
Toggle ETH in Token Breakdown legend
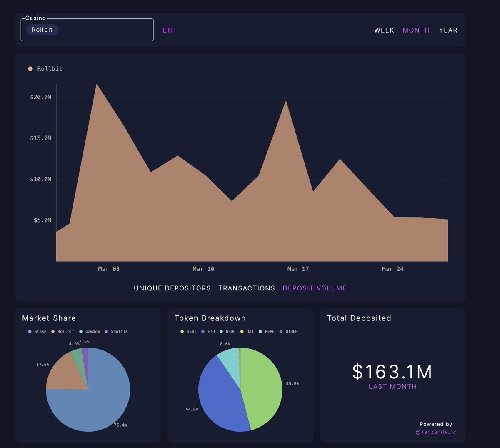click(208, 332)
